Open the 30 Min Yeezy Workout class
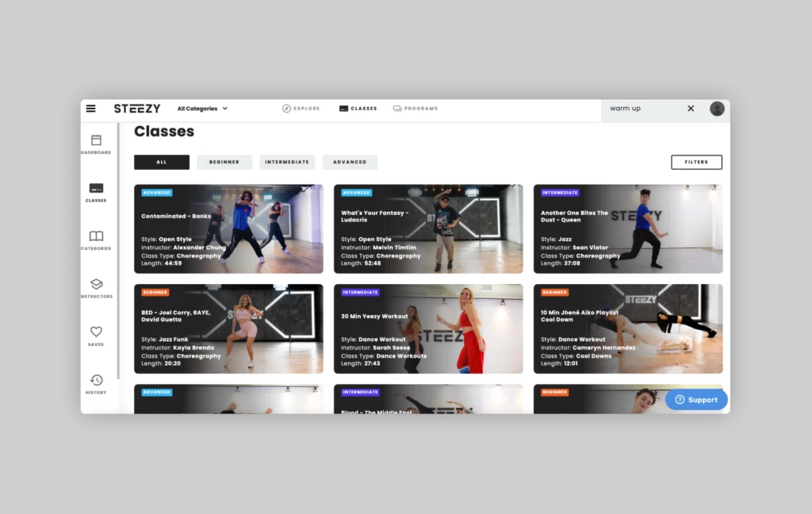The width and height of the screenshot is (812, 514). pyautogui.click(x=428, y=328)
